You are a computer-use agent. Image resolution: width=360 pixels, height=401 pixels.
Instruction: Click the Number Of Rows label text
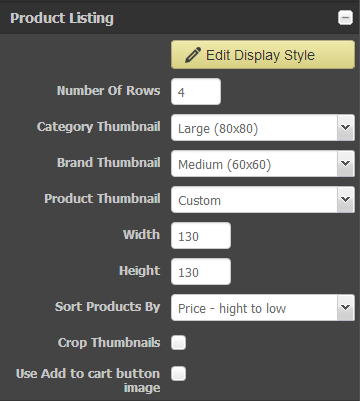(x=108, y=91)
